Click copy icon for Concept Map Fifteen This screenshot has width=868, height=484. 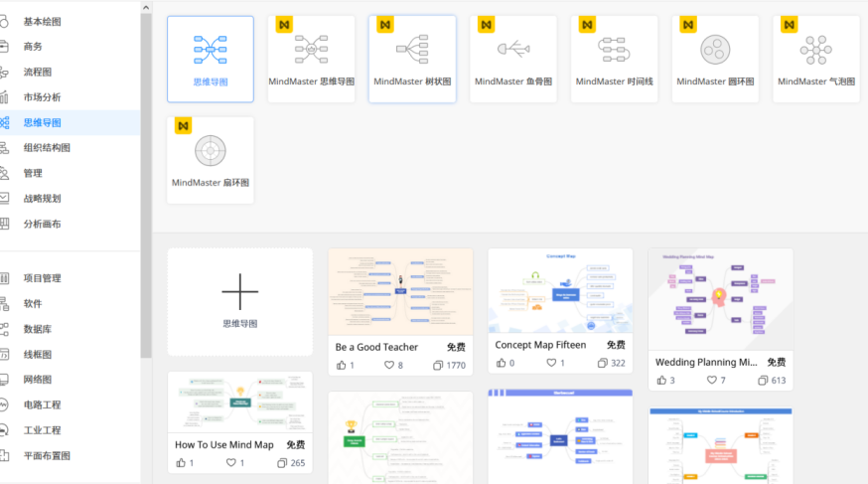click(x=602, y=364)
